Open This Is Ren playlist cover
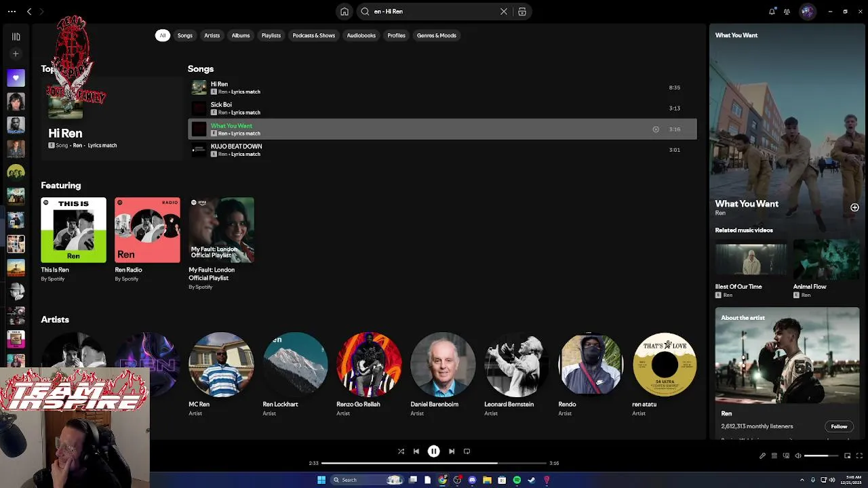 pos(73,230)
